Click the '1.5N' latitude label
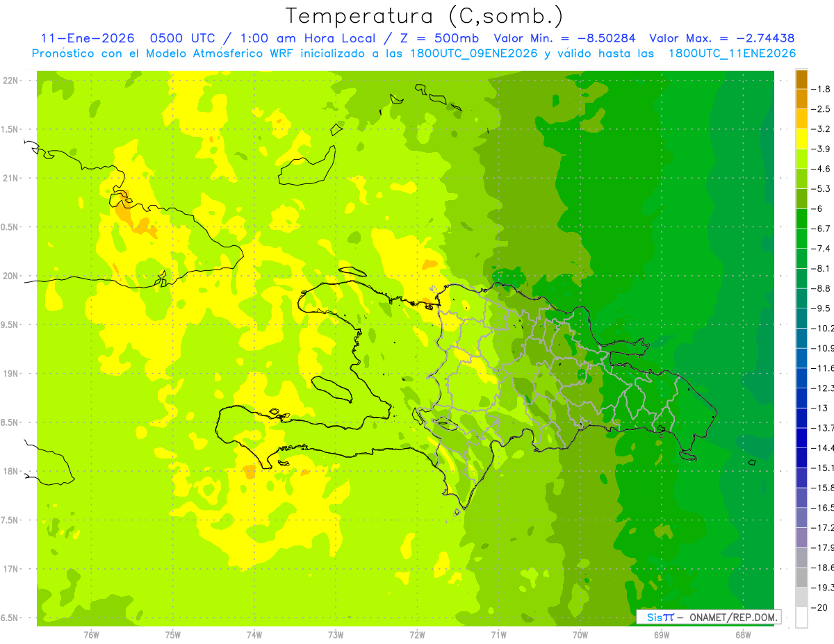Screen dimensions: 834x644 10,129
